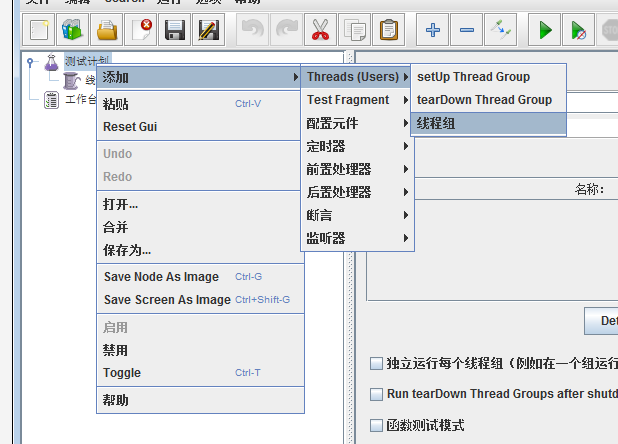Check 独立运行每个线程组 checkbox
This screenshot has height=444, width=618.
pyautogui.click(x=376, y=363)
